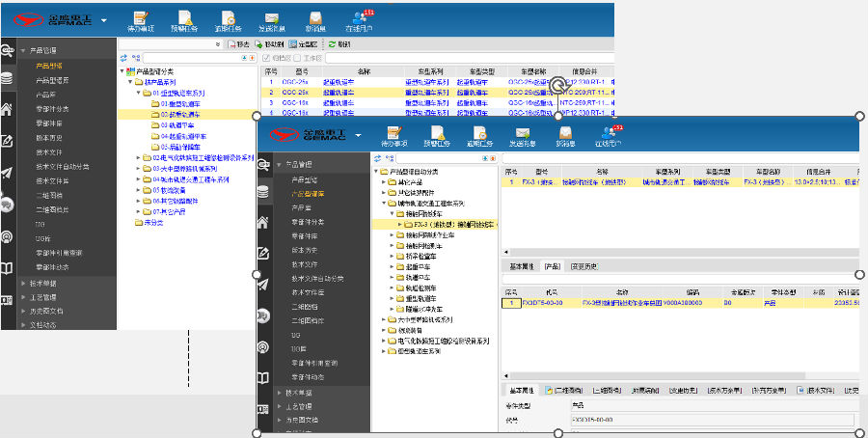Click open book sidebar icon in front window
The image size is (868, 438).
pyautogui.click(x=263, y=378)
